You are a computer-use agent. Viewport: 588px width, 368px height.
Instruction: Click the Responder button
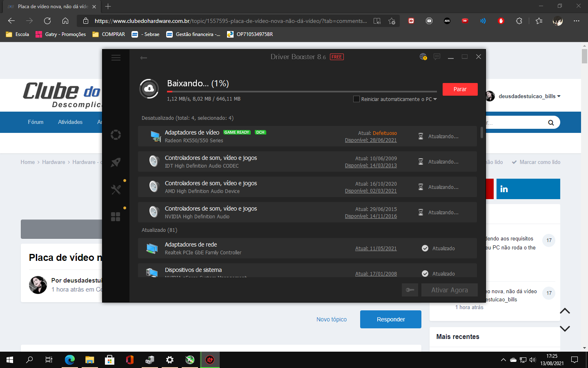(391, 319)
